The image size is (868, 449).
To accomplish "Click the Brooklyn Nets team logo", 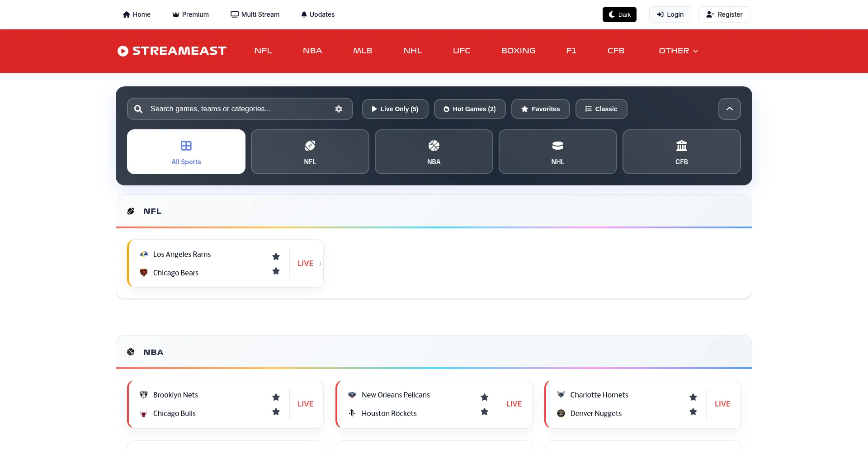I will [144, 395].
